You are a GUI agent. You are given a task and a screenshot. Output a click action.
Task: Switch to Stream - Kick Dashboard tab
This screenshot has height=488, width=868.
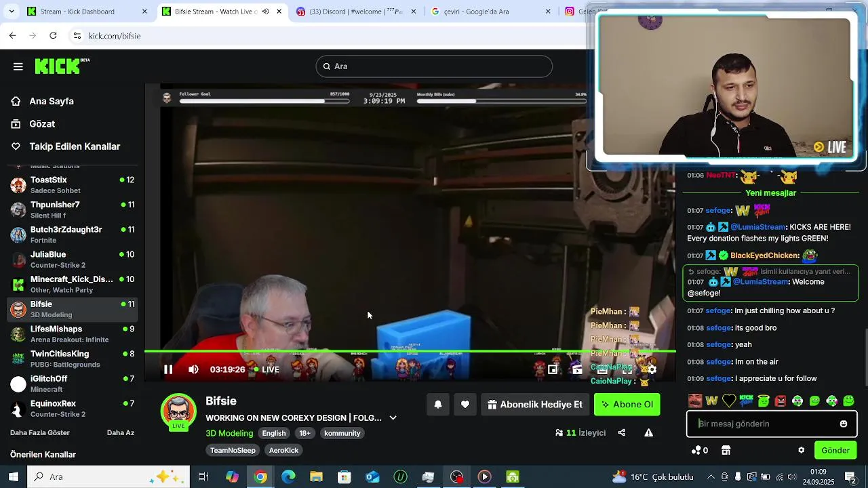click(87, 12)
